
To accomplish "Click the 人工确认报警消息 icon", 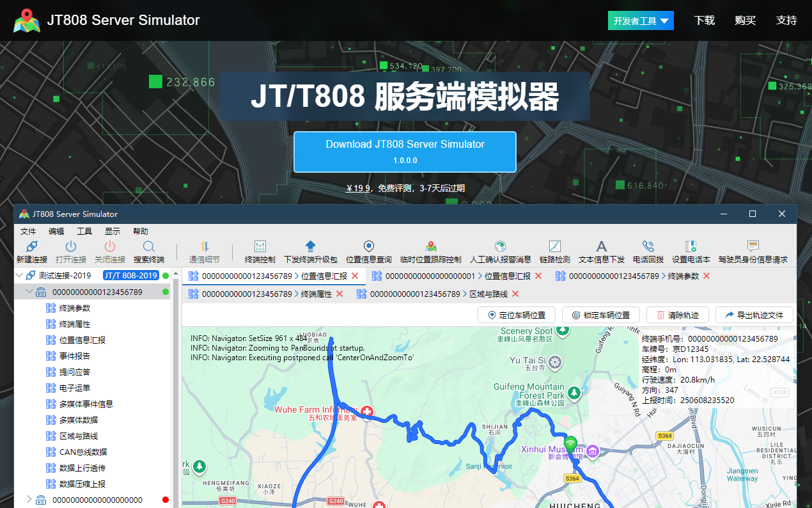I will (x=500, y=246).
